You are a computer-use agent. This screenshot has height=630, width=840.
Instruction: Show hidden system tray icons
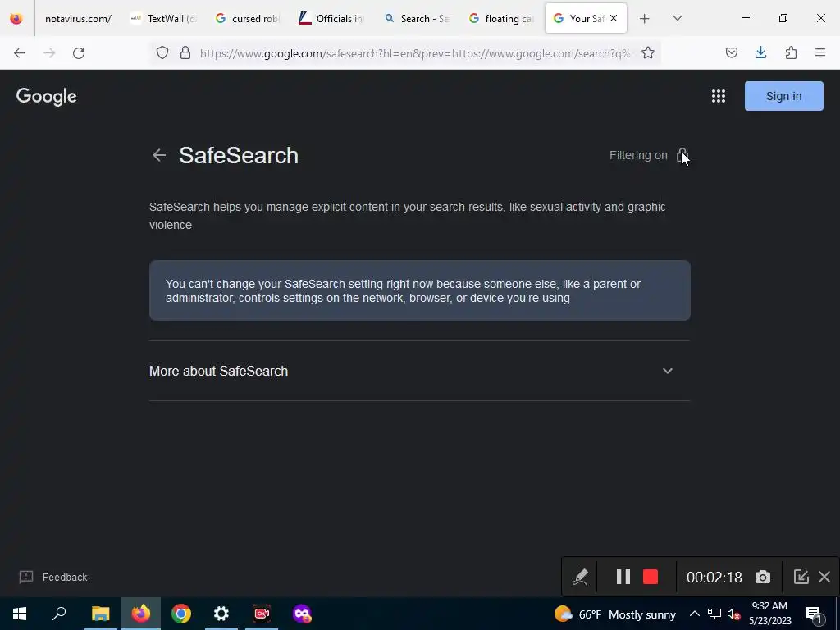click(694, 614)
